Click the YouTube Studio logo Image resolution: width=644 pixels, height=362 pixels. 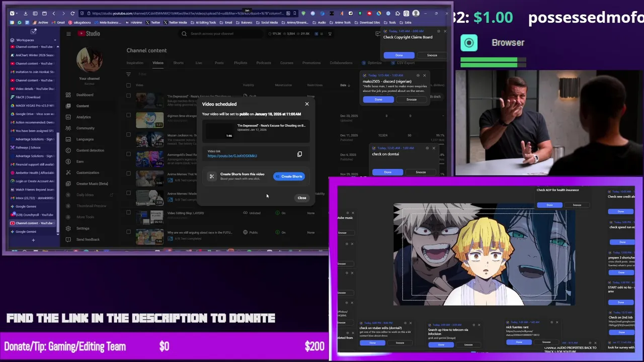pyautogui.click(x=89, y=34)
